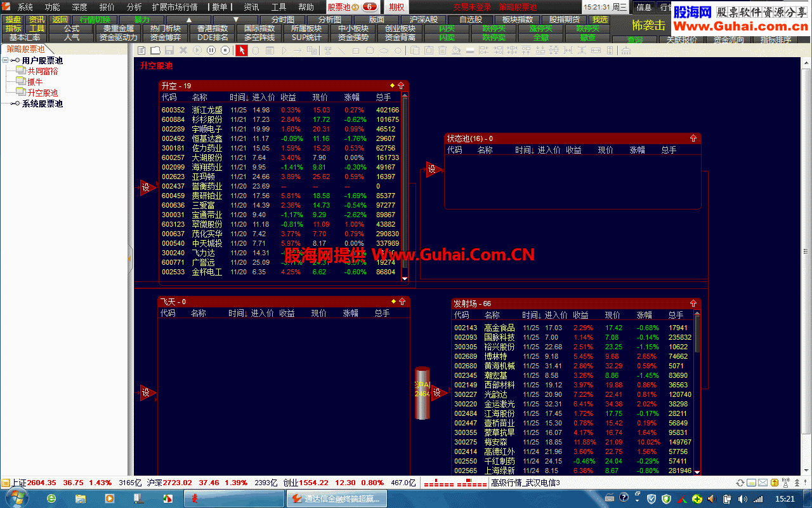The image size is (812, 508).
Task: Select the 高金食品 row in 发射场 list
Action: [573, 328]
